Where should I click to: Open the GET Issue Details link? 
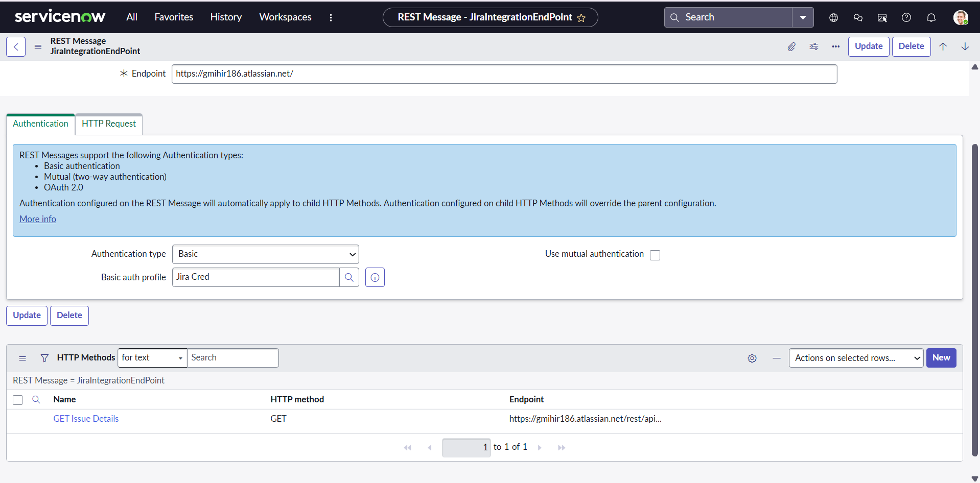pos(86,419)
